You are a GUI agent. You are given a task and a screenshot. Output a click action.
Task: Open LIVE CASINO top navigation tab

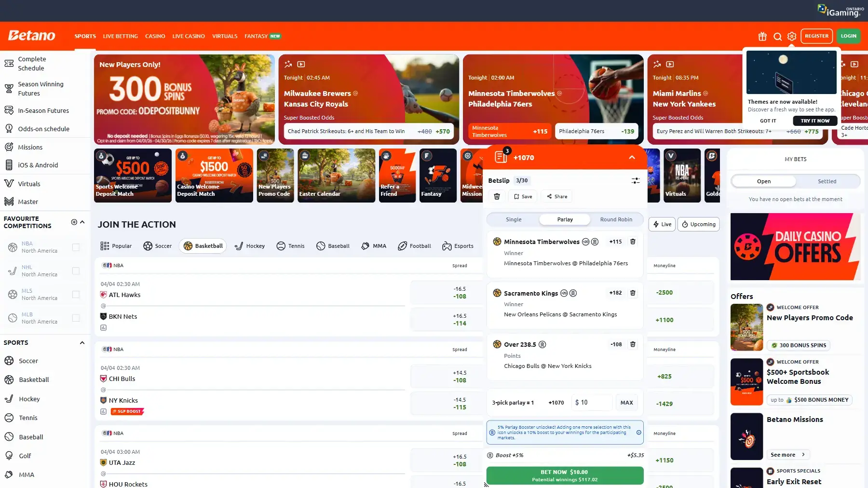(x=189, y=36)
